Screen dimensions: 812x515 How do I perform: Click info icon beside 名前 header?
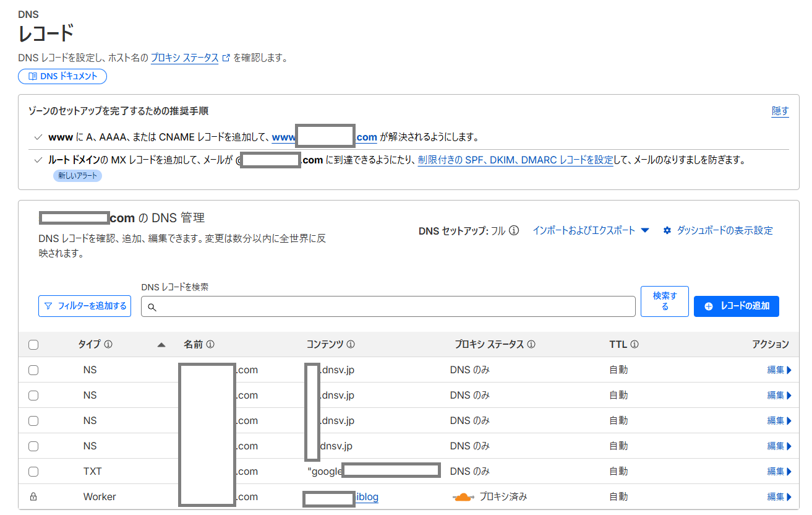[x=210, y=345]
